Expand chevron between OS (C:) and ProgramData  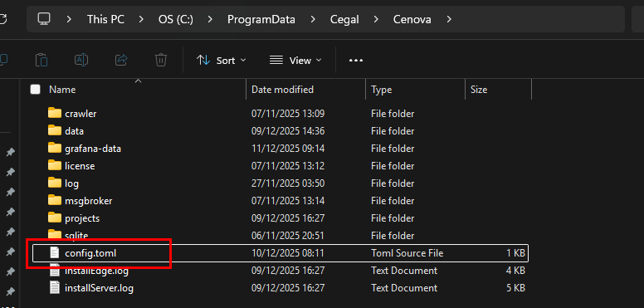pos(210,19)
